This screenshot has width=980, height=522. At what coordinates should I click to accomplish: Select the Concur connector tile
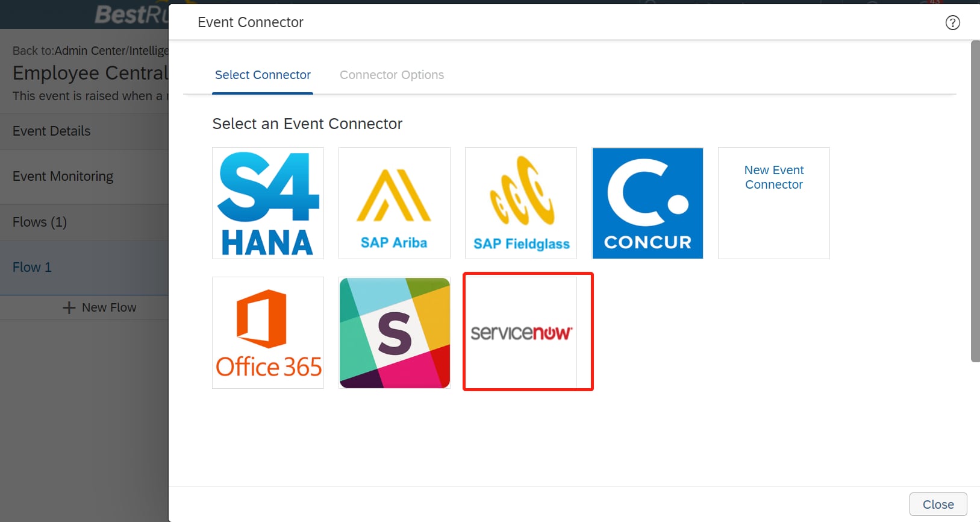pos(648,203)
